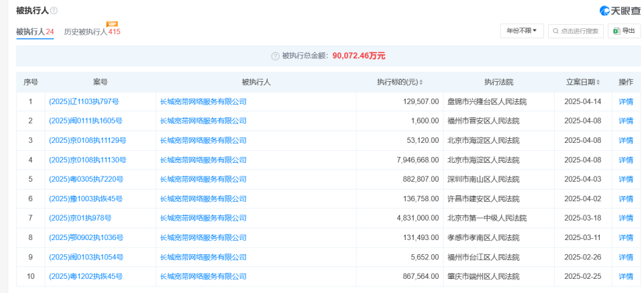This screenshot has height=293, width=644.
Task: Open 详情 for 深圳市南山区人民法院 row
Action: tap(626, 179)
